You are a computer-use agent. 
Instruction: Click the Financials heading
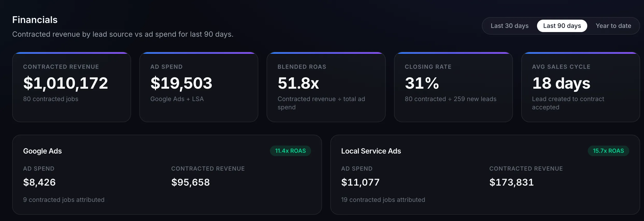(x=35, y=20)
